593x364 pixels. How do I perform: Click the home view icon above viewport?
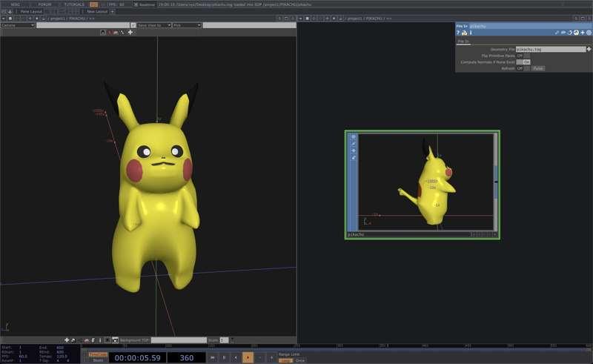(103, 33)
